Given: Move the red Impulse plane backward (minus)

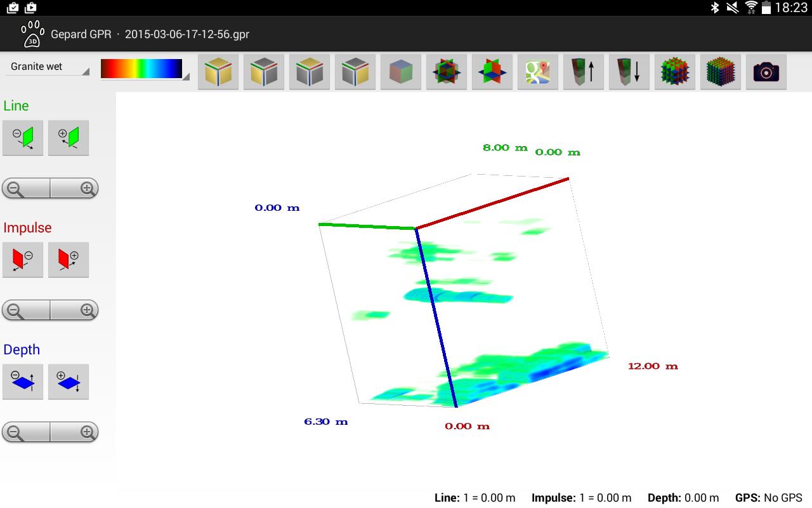Looking at the screenshot, I should point(23,260).
